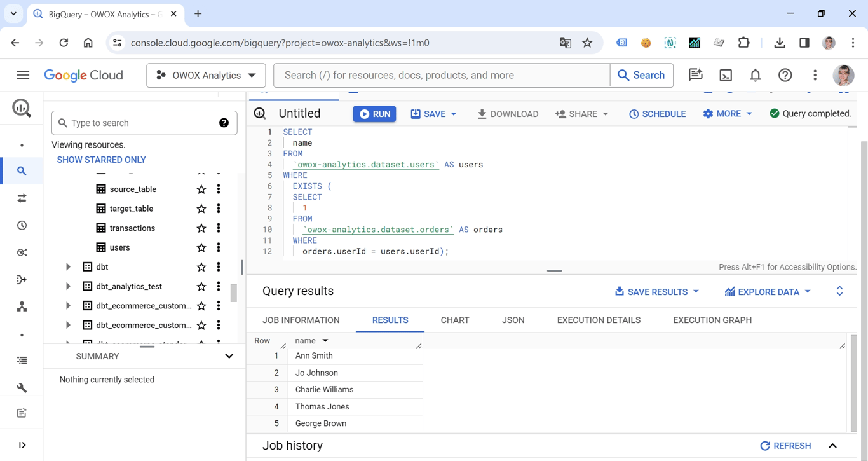
Task: Star the dbt dataset
Action: [x=201, y=267]
